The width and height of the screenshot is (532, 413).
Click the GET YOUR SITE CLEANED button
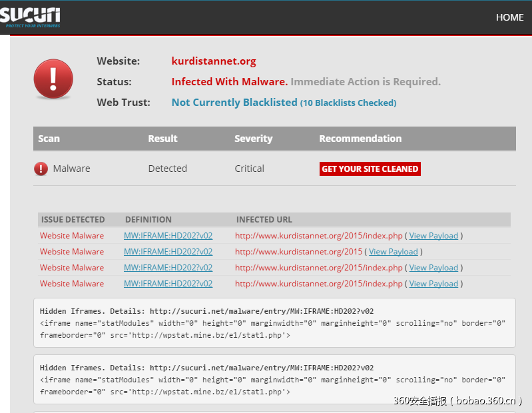point(370,169)
